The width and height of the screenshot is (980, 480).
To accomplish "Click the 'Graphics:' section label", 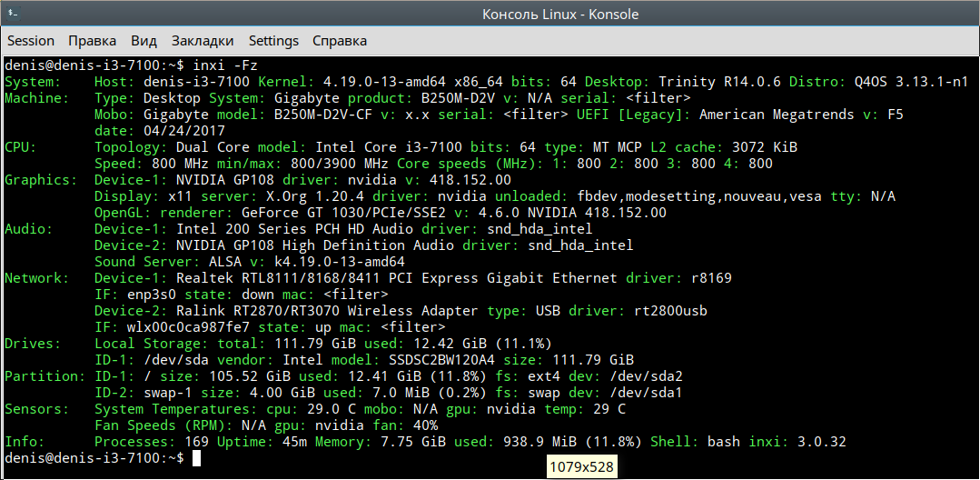I will [41, 180].
